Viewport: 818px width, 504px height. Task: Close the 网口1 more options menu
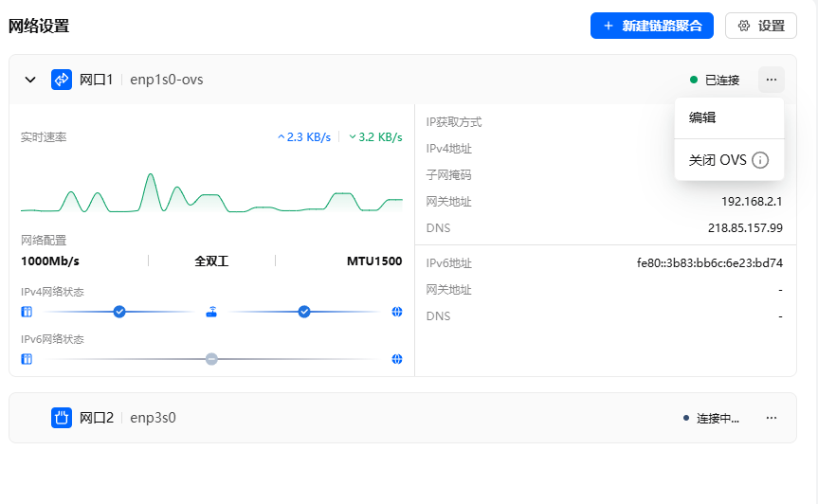click(x=772, y=80)
